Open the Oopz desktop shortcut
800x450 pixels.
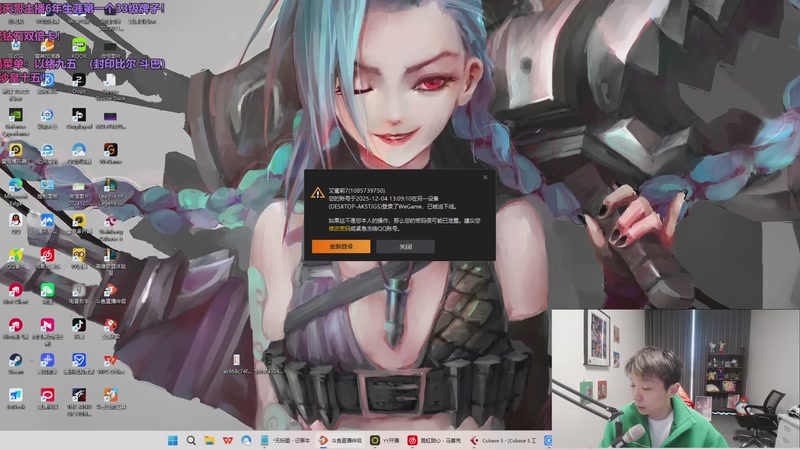[79, 82]
